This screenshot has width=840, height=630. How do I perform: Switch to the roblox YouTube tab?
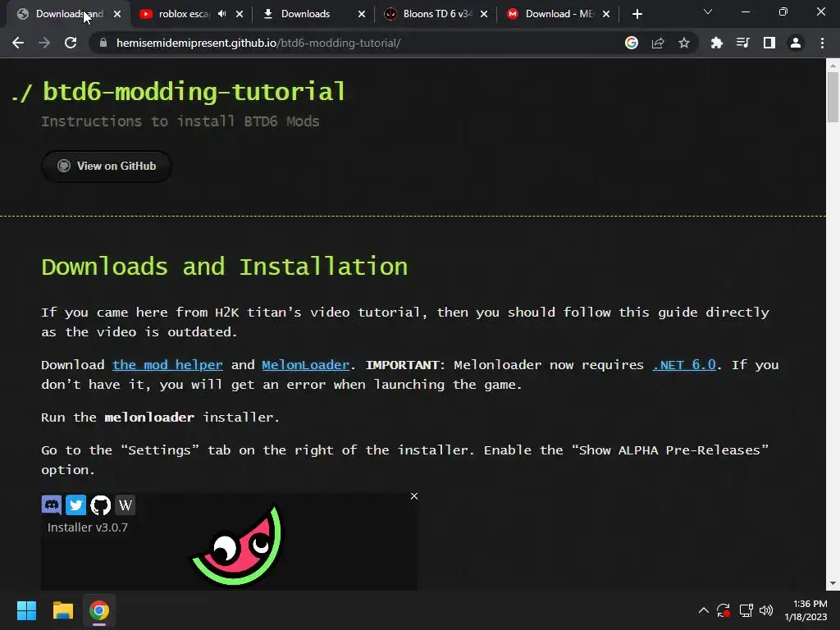pyautogui.click(x=184, y=14)
